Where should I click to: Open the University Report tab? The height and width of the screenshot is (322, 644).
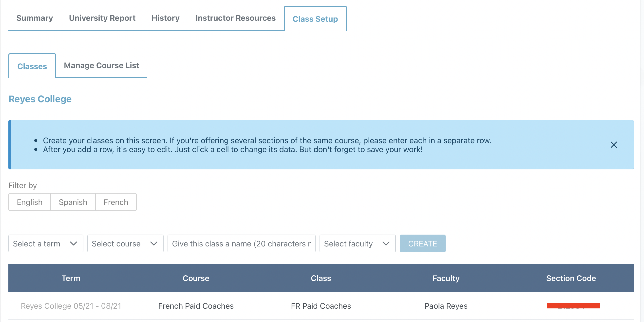102,18
